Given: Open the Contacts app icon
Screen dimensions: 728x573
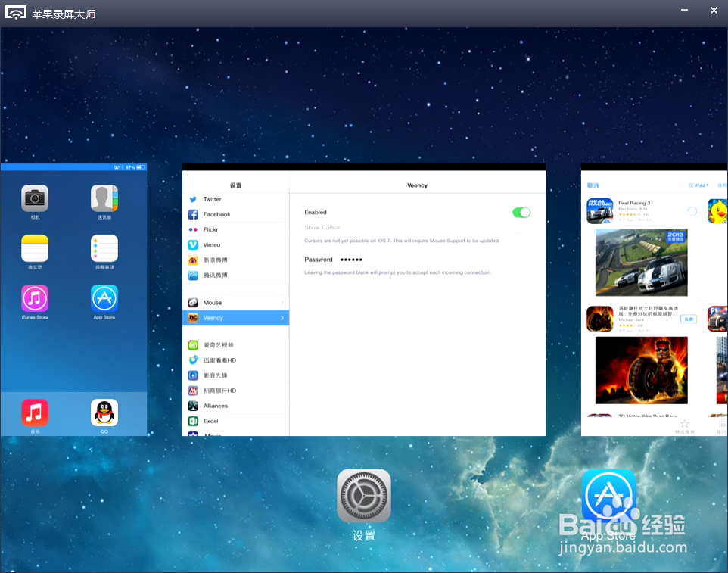Looking at the screenshot, I should (x=104, y=198).
